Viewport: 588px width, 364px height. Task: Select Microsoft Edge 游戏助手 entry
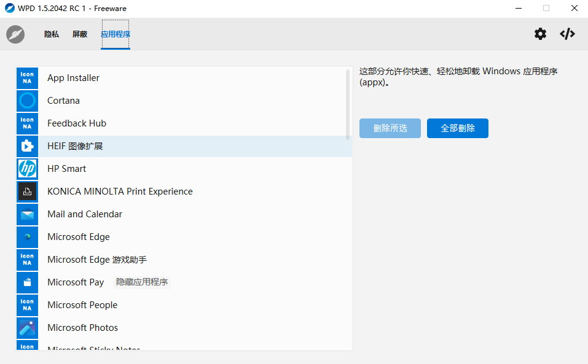click(x=184, y=260)
